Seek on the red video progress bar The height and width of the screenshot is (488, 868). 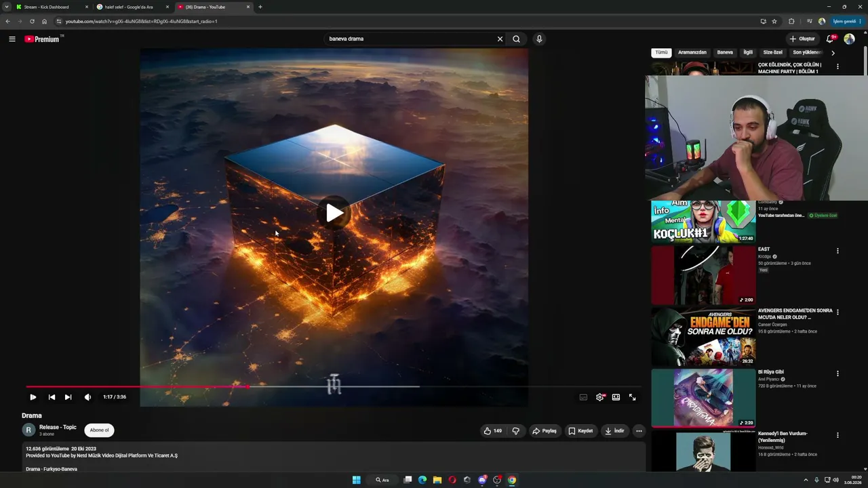pyautogui.click(x=137, y=387)
